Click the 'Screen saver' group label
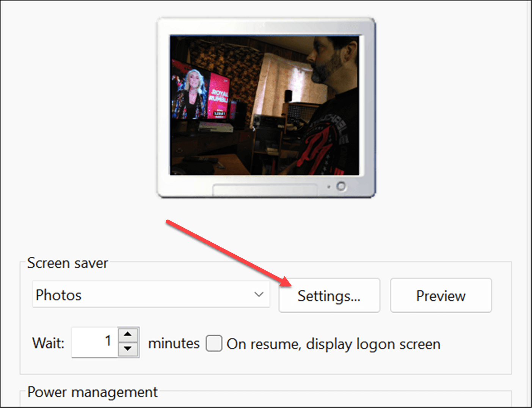The height and width of the screenshot is (408, 532). pos(67,263)
